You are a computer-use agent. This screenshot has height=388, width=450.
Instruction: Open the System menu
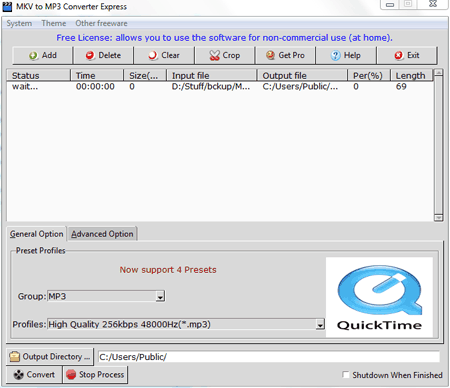click(19, 23)
